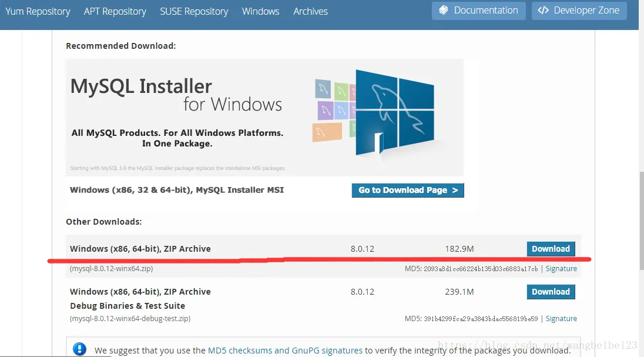Viewport: 644px width, 357px height.
Task: Open MD5 checksums and GnuPG signatures link
Action: pos(285,351)
